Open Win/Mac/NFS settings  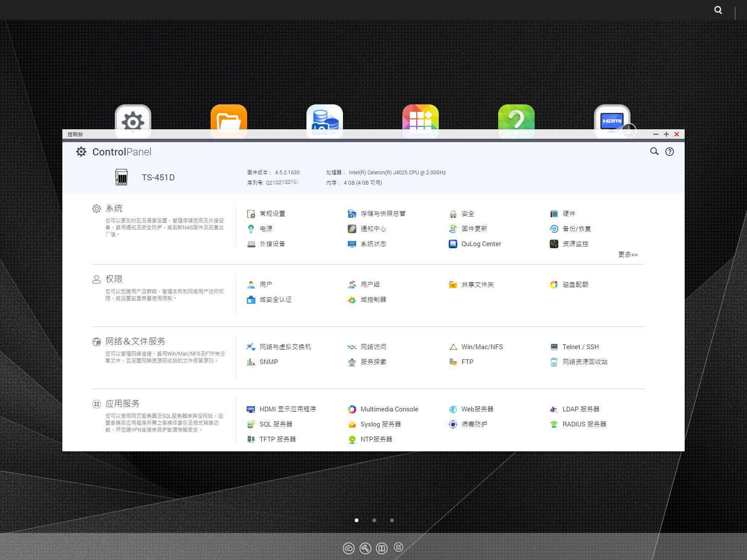(x=481, y=347)
